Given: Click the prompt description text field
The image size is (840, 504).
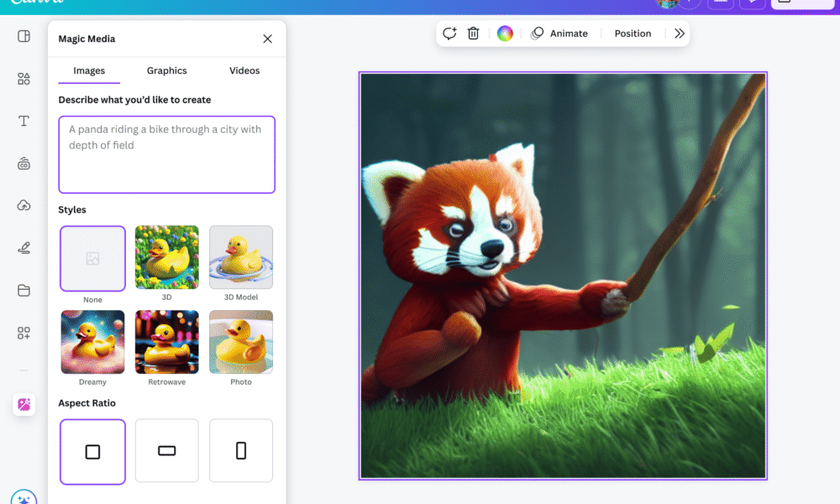Looking at the screenshot, I should point(166,155).
